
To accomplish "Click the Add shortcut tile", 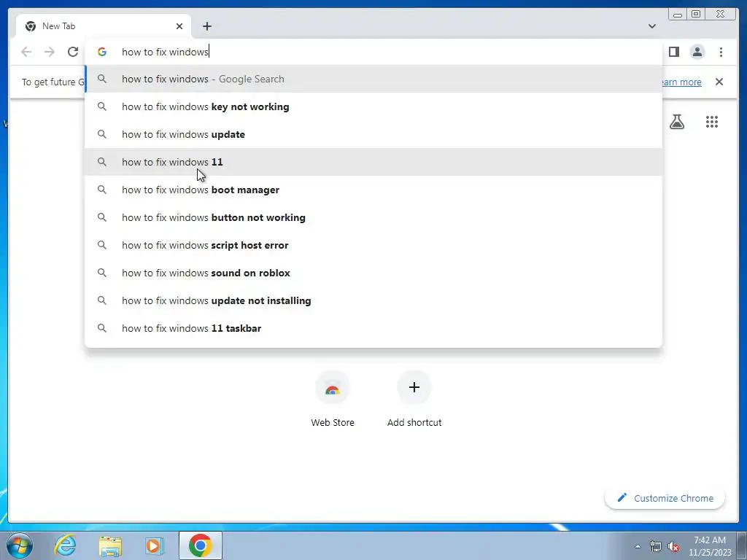I will click(414, 400).
